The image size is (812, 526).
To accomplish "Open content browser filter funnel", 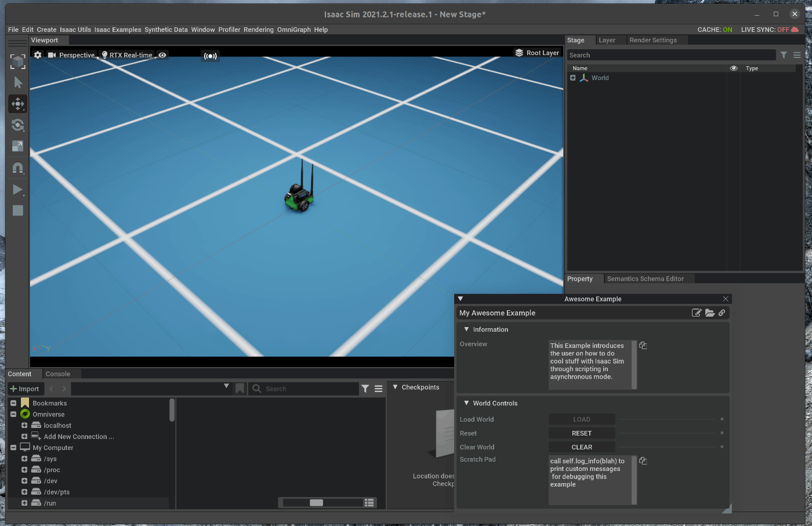I will pos(365,389).
